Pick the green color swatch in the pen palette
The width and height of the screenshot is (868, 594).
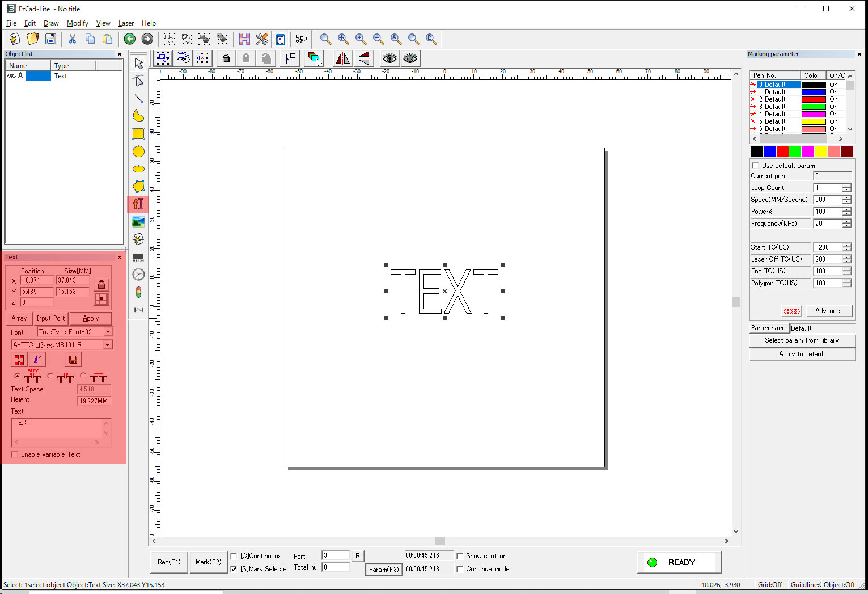(x=795, y=151)
